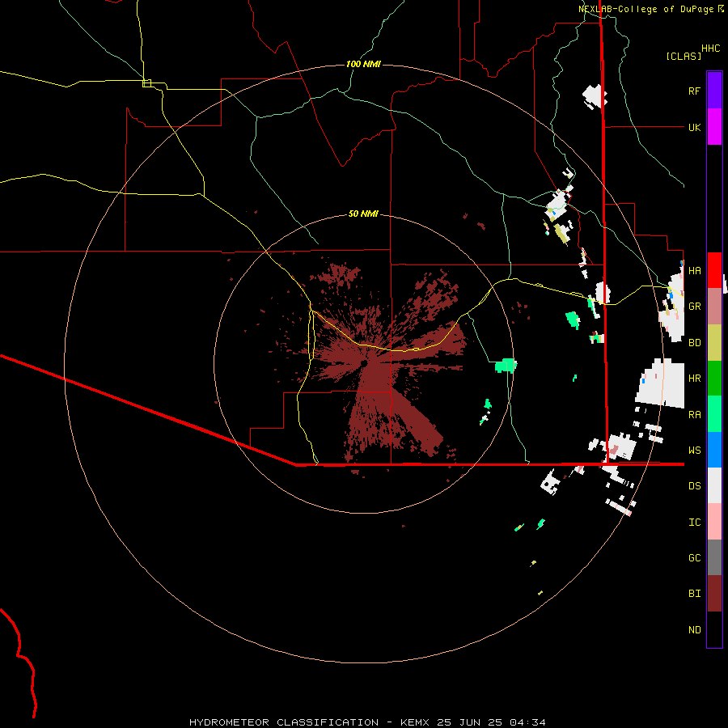The image size is (728, 728).
Task: Click the radar site center dot
Action: tap(363, 363)
